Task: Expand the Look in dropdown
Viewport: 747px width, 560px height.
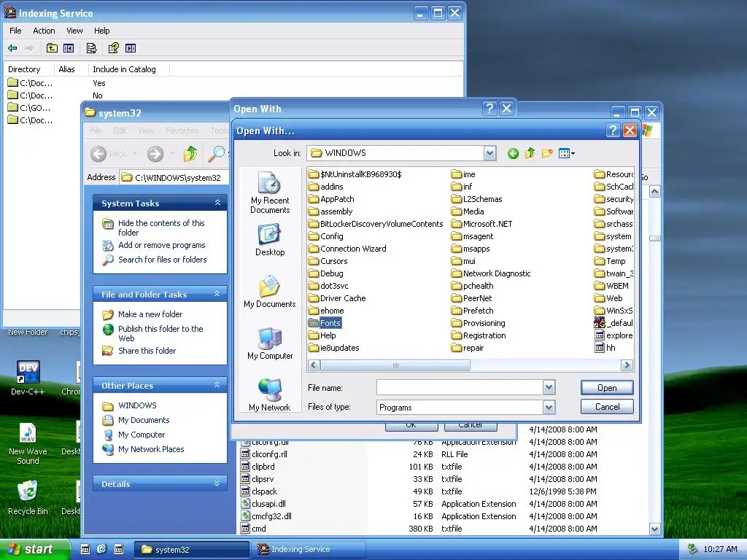Action: [x=489, y=153]
